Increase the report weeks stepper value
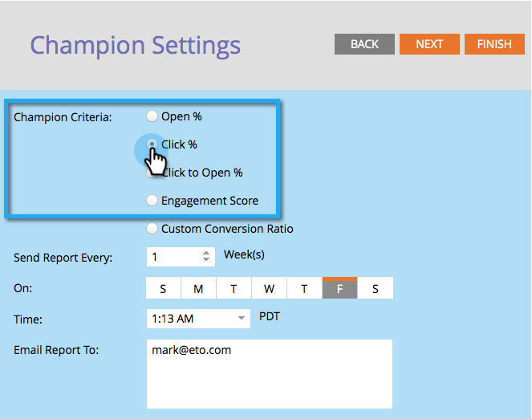The image size is (532, 419). coord(206,253)
